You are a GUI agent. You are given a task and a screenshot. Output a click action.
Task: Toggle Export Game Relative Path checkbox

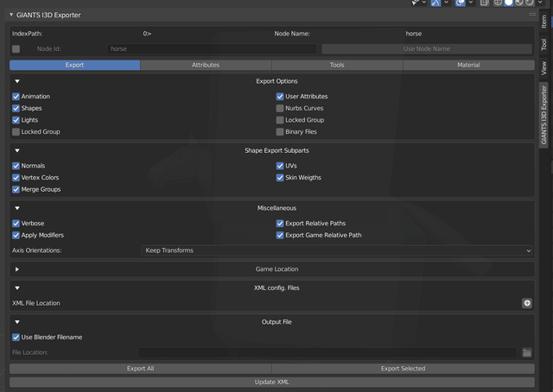click(280, 235)
